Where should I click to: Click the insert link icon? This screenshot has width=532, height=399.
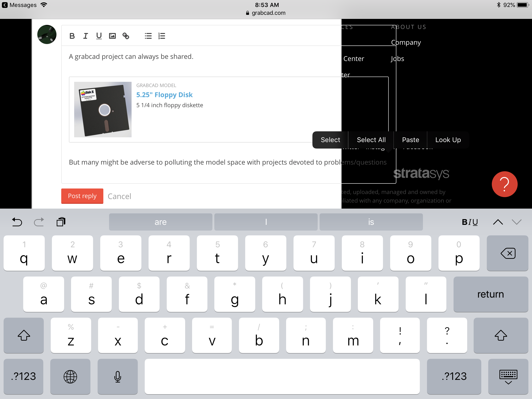click(126, 36)
